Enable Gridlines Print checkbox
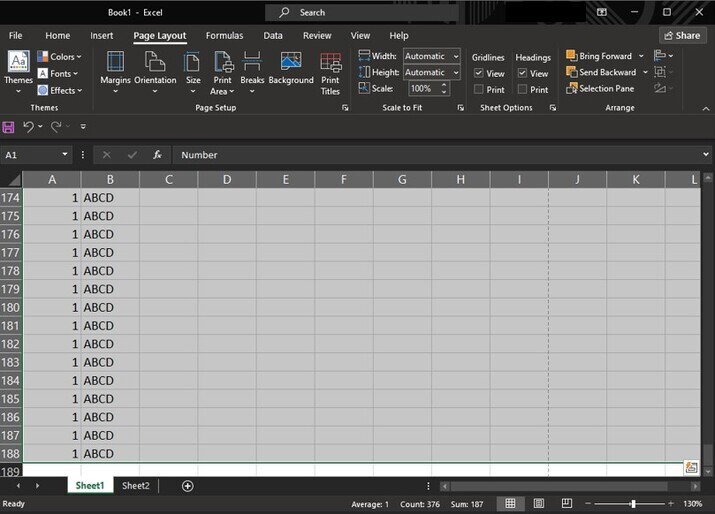The image size is (715, 514). (x=479, y=90)
